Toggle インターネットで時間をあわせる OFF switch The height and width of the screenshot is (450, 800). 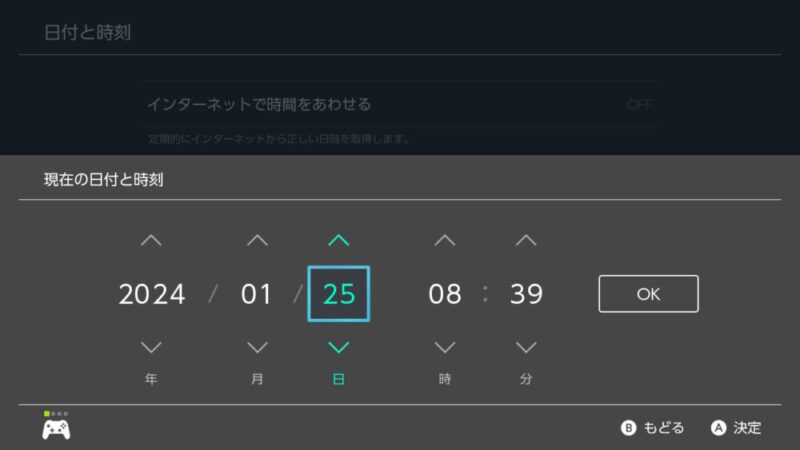[639, 105]
